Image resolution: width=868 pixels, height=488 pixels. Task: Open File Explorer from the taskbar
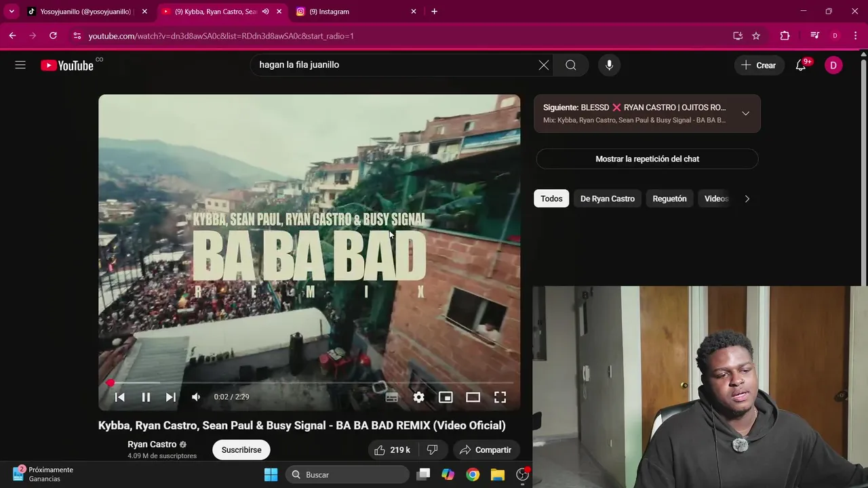tap(498, 474)
